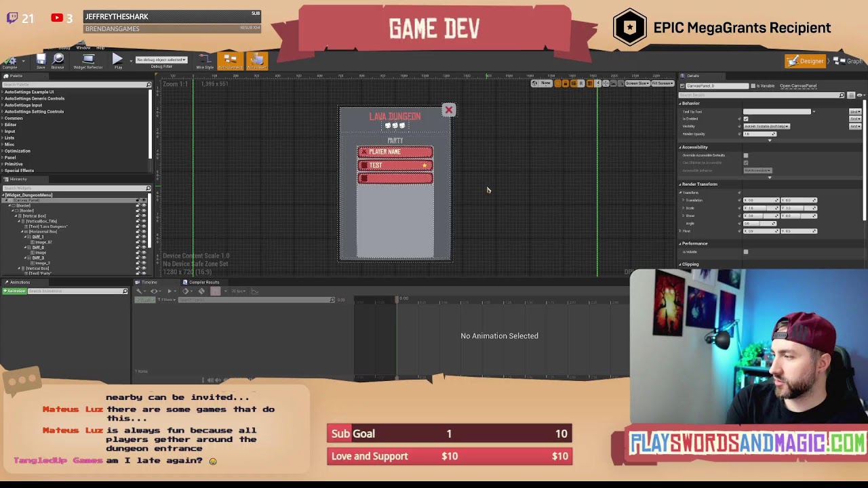The height and width of the screenshot is (488, 868).
Task: Click the timeline play button
Action: coord(170,291)
